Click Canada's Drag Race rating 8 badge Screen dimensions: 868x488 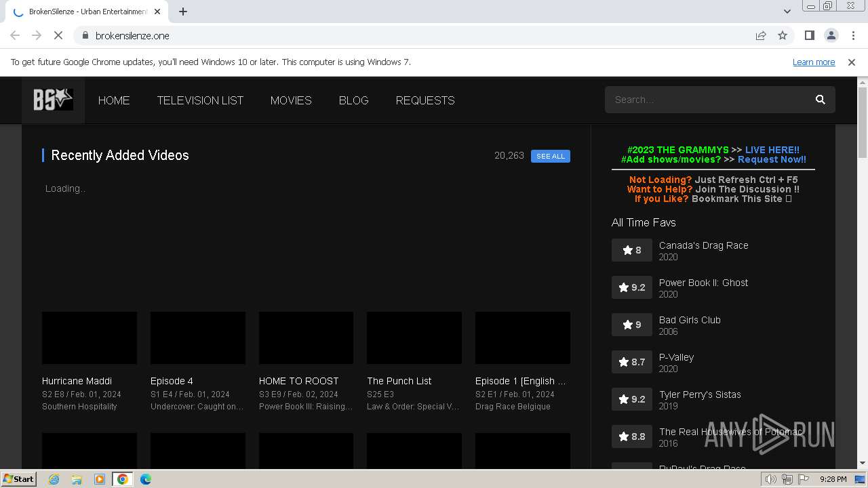[632, 250]
